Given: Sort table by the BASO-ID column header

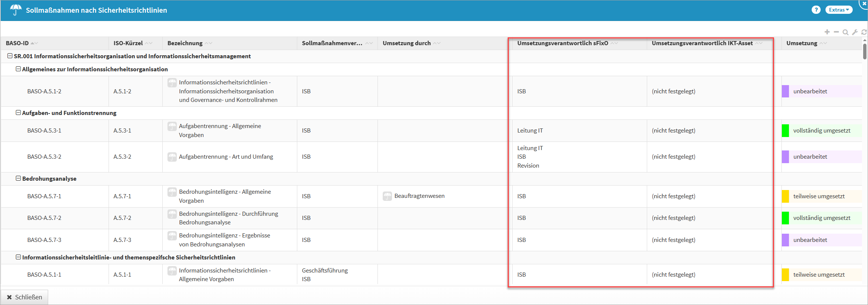Looking at the screenshot, I should pos(18,43).
